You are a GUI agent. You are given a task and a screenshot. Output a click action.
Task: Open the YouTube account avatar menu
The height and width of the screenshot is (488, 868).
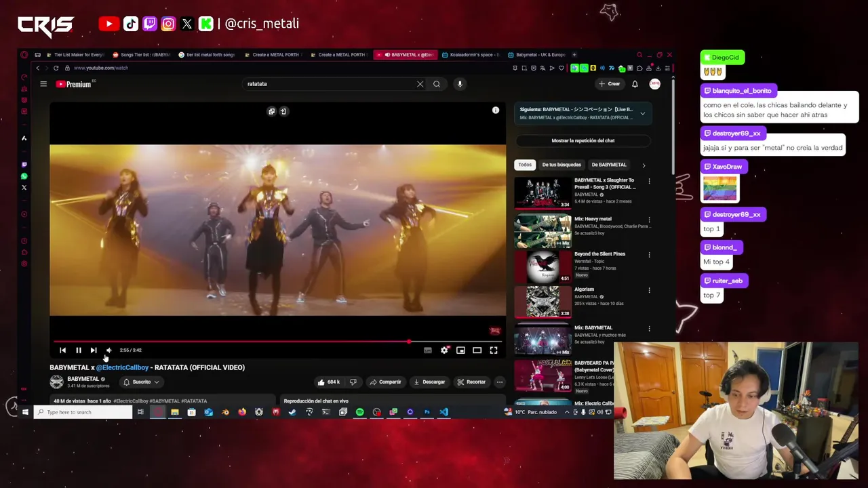655,84
